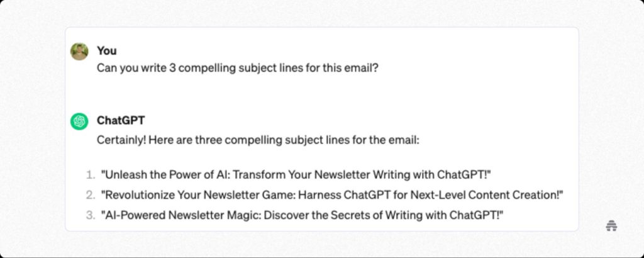Click list number 2 marker
This screenshot has height=258, width=644.
[x=91, y=195]
